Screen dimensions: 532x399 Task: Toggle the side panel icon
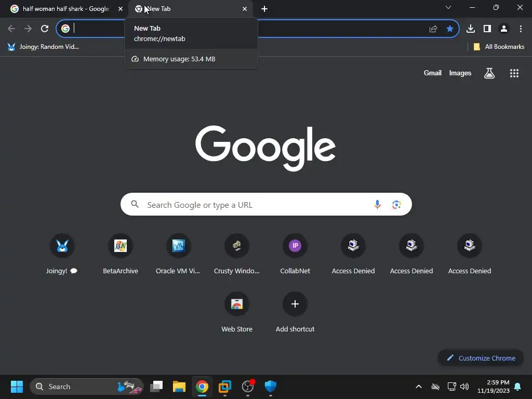point(487,29)
